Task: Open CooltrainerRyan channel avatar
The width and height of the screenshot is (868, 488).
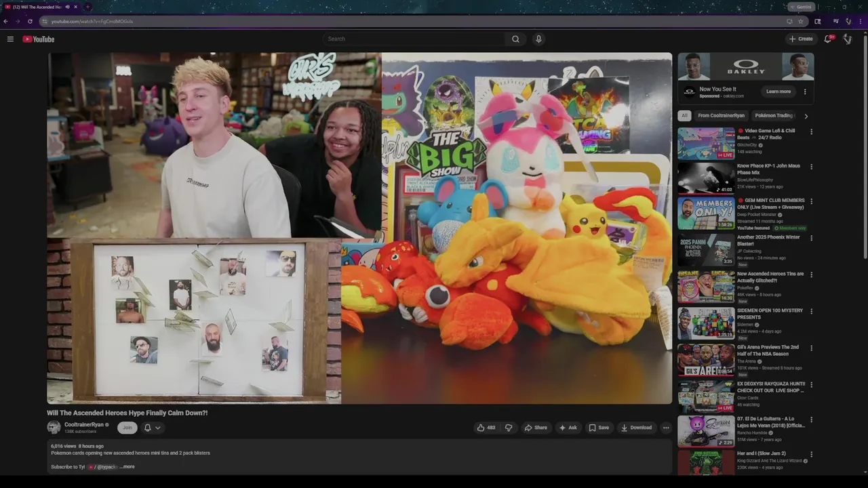Action: click(x=54, y=427)
